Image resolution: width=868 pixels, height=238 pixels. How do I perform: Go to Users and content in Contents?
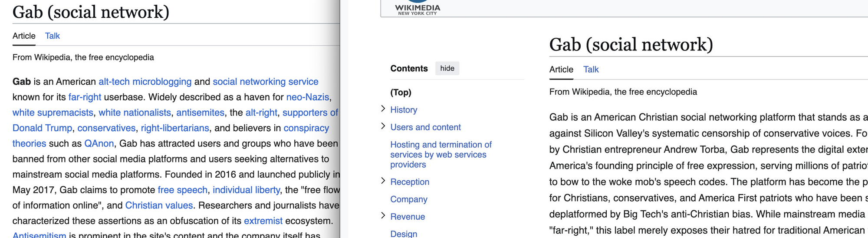click(x=425, y=127)
